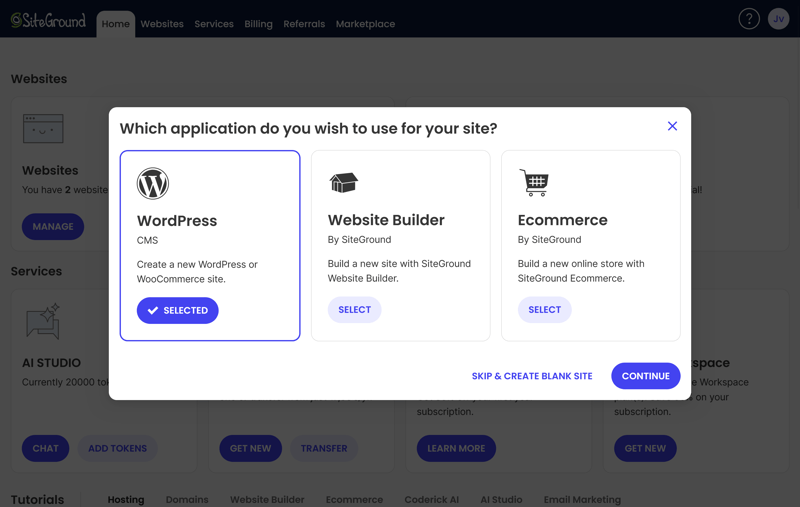This screenshot has height=507, width=800.
Task: Select the Website Builder option
Action: click(x=354, y=310)
